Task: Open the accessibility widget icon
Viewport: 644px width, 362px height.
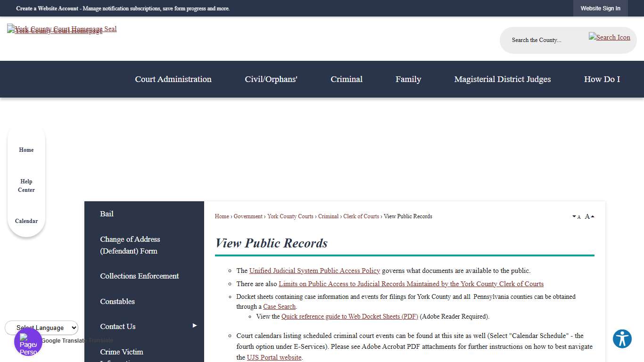Action: (622, 339)
